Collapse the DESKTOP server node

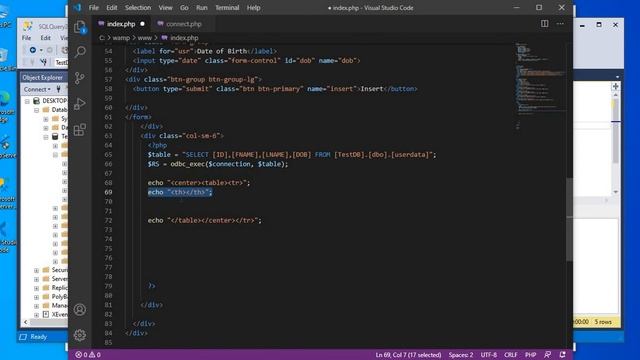(27, 101)
